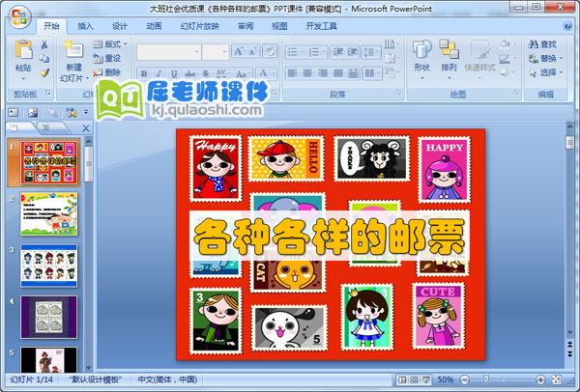Click the Text Direction icon
The height and width of the screenshot is (392, 580).
click(391, 44)
